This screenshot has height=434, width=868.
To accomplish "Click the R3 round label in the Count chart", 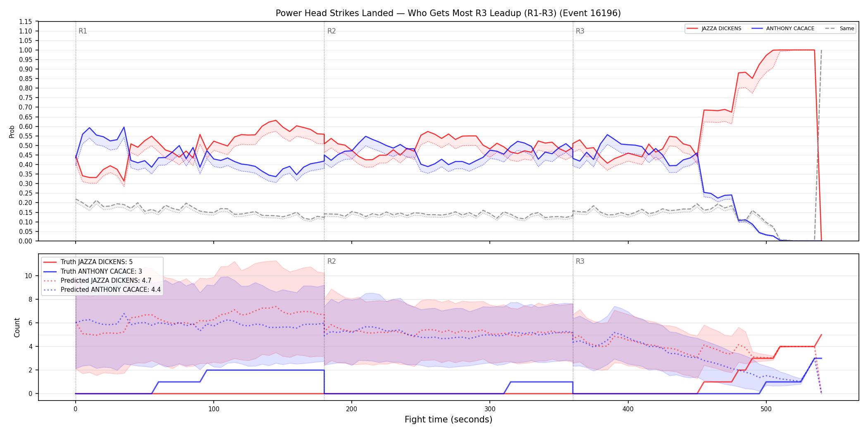I will point(580,261).
